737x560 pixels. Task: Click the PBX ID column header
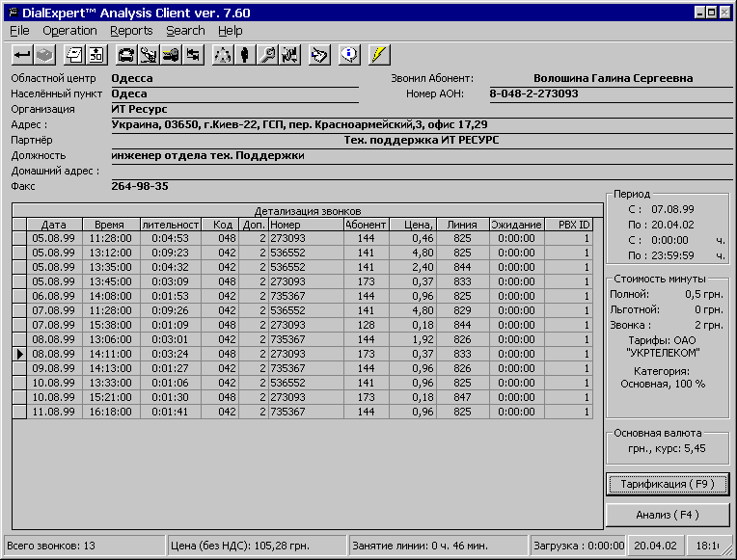click(568, 225)
